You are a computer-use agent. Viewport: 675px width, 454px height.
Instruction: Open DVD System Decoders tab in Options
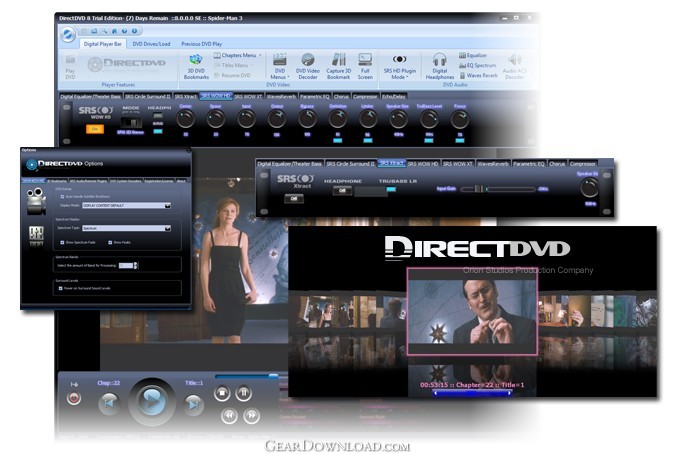125,181
